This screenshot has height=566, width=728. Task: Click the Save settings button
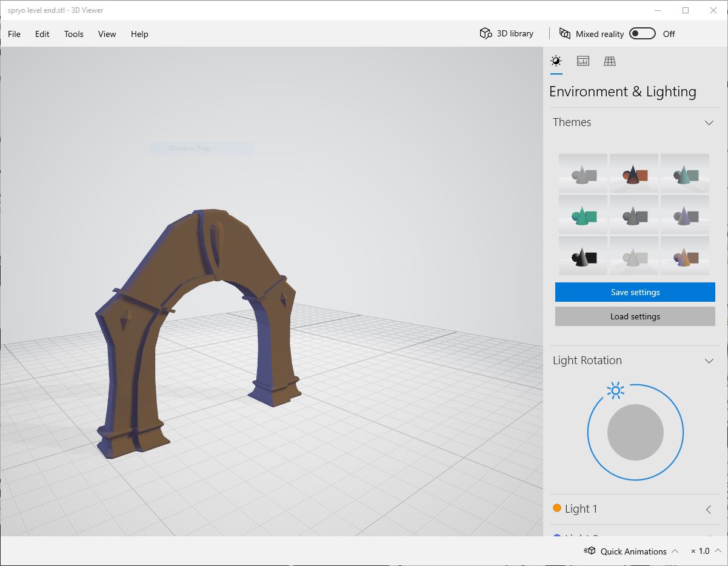(x=635, y=292)
